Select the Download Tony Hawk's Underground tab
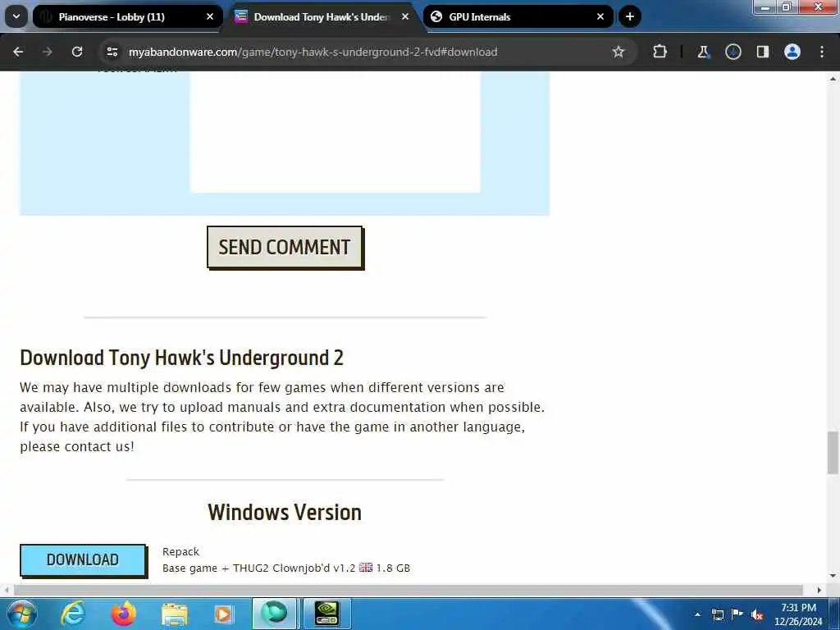This screenshot has height=630, width=840. tap(322, 16)
